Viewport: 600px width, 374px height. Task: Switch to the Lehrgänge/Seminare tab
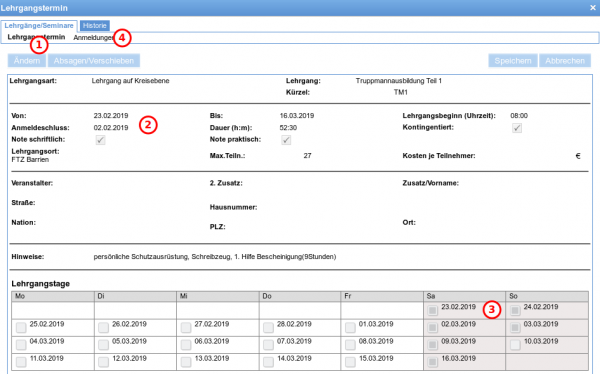point(39,26)
